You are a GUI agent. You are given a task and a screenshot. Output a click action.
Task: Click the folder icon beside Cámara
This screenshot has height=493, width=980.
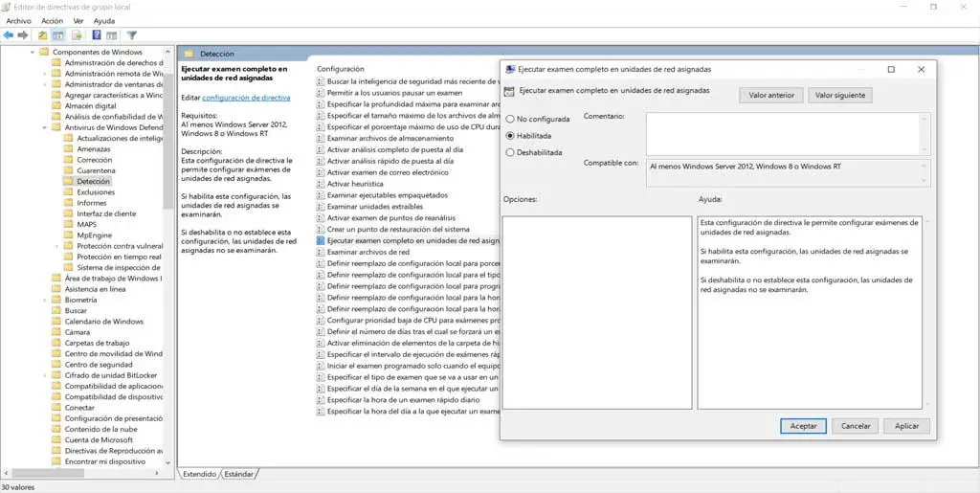pos(56,332)
